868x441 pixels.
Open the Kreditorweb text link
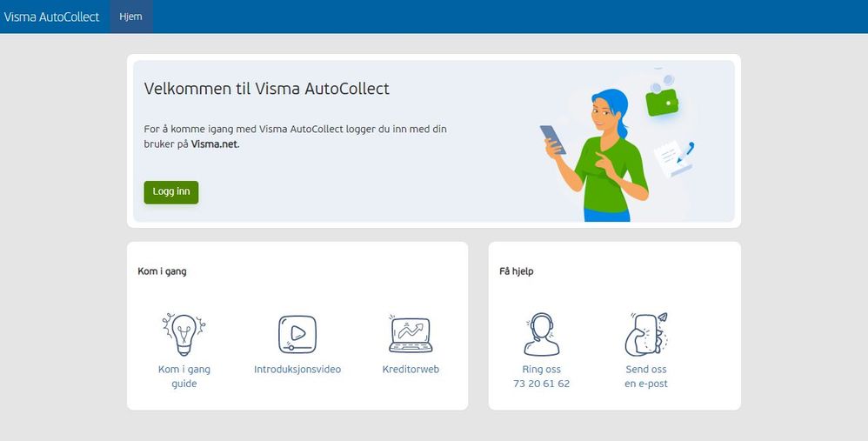411,369
